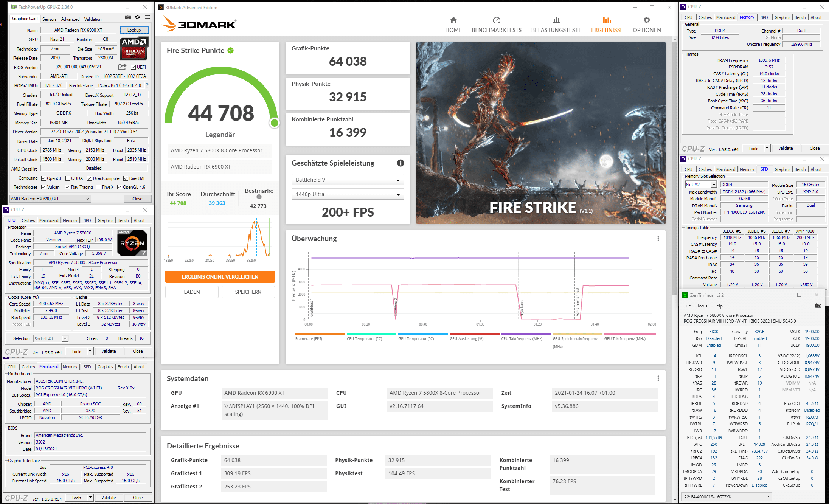Click the Framerate (FPS) orange legend swatch
The image size is (829, 504).
click(320, 333)
